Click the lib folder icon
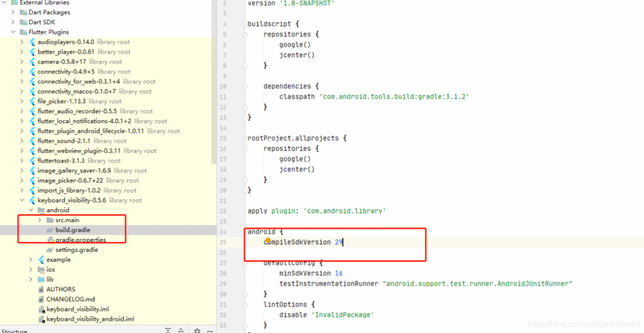644x333 pixels. tap(41, 279)
